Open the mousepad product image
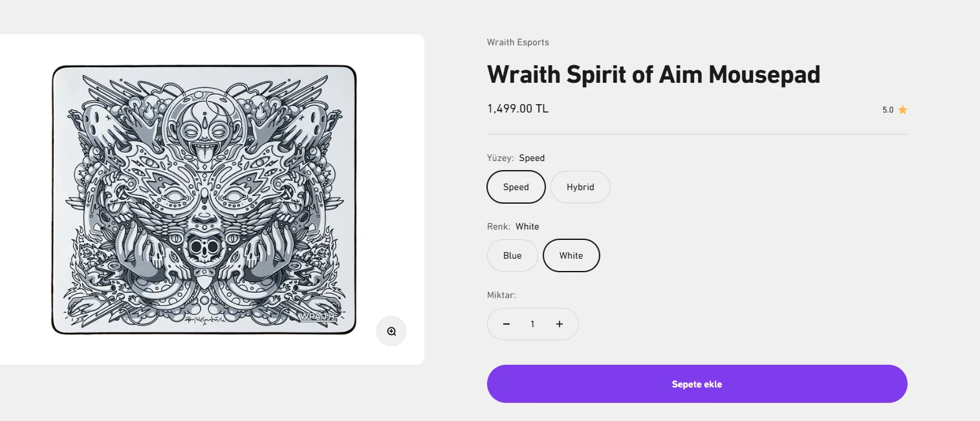This screenshot has height=421, width=980. [204, 200]
